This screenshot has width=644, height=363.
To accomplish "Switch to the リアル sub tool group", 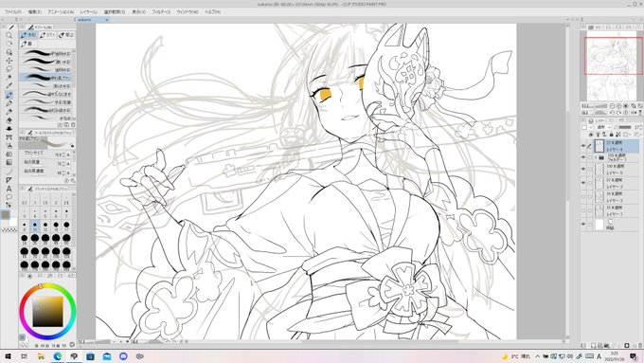I will pyautogui.click(x=47, y=35).
